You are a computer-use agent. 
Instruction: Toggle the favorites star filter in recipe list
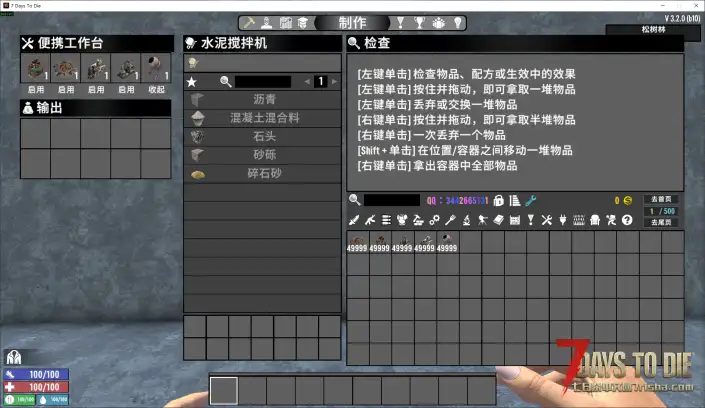coord(192,82)
